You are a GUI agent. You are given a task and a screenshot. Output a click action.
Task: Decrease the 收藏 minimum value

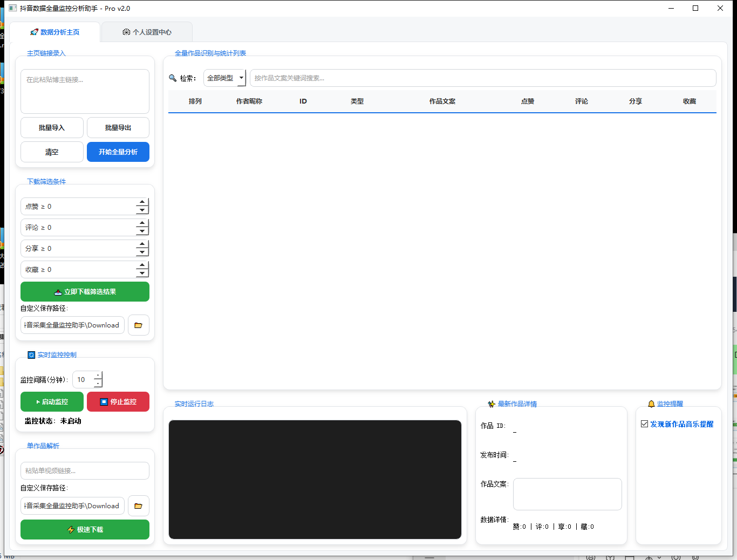142,274
